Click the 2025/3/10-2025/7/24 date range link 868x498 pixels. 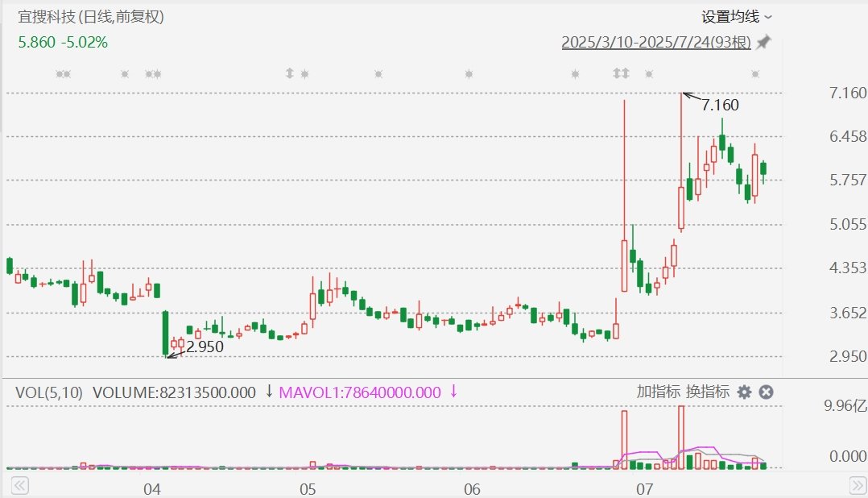[656, 42]
